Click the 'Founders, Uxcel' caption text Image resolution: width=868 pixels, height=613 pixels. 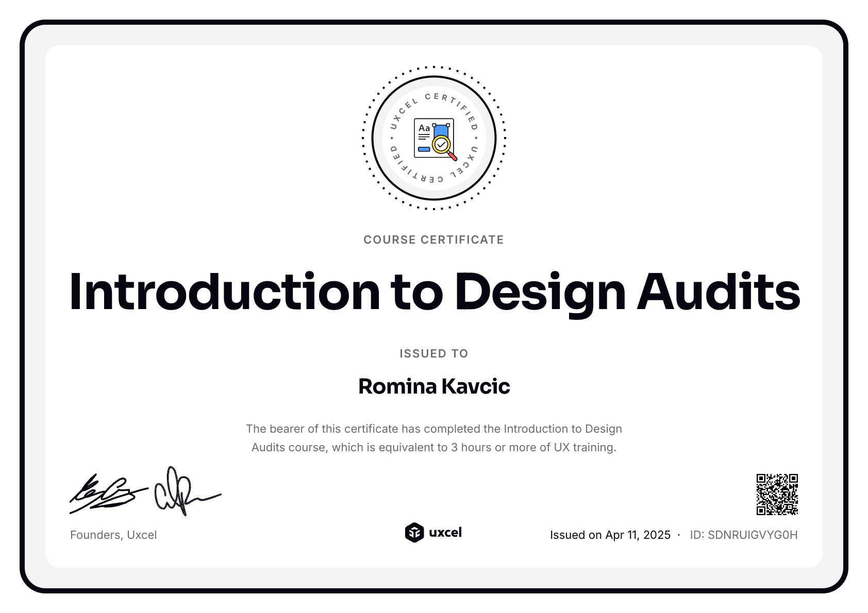(x=113, y=535)
